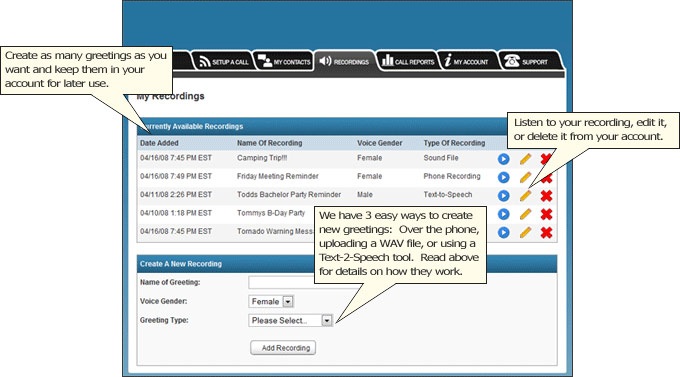
Task: Play the Friday Meeting Reminder recording
Action: [x=503, y=177]
